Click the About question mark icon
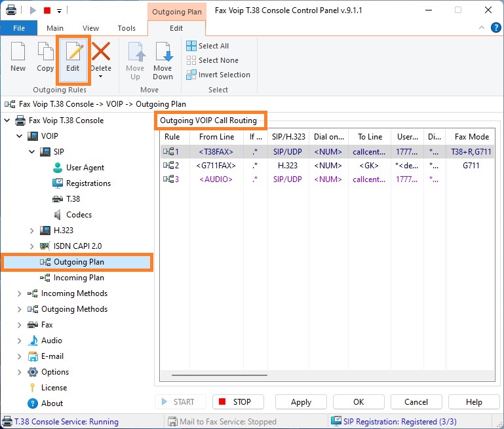Image resolution: width=504 pixels, height=429 pixels. tap(33, 403)
